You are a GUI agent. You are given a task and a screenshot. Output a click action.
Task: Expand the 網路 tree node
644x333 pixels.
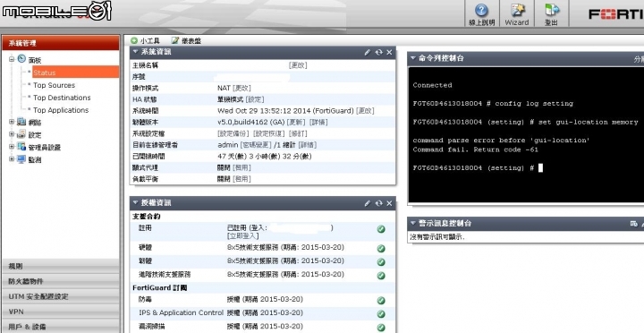click(12, 122)
